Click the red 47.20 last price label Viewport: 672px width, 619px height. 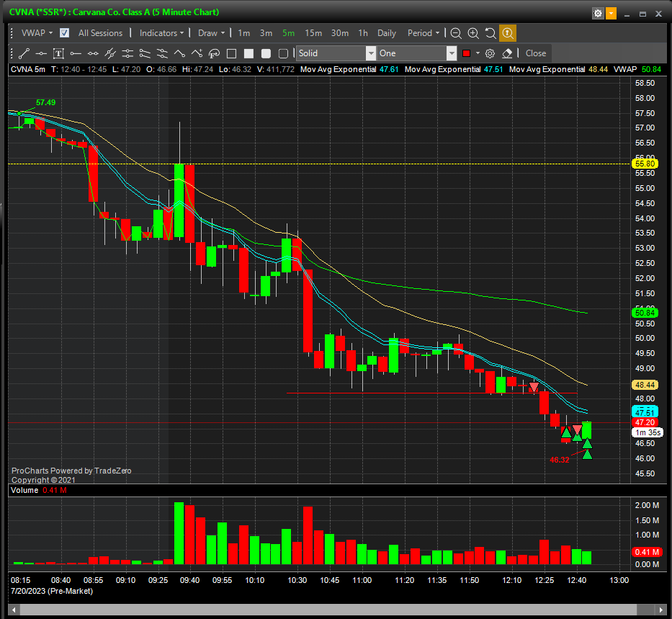(x=645, y=423)
